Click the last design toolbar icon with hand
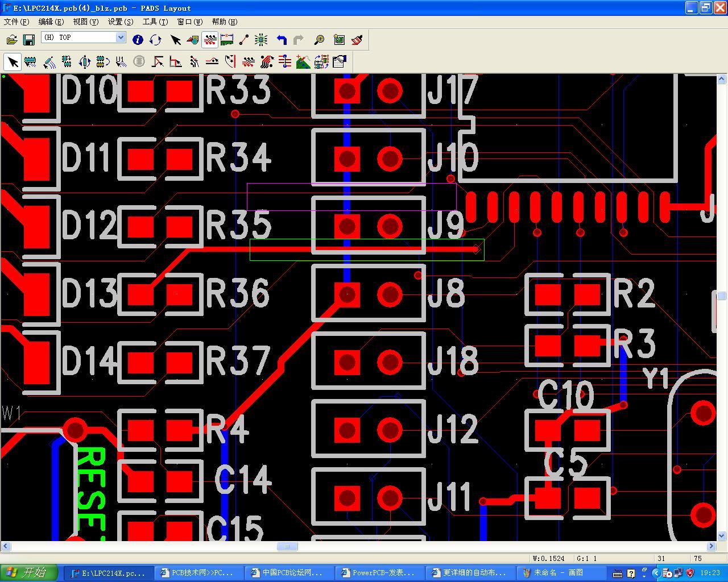This screenshot has width=728, height=582. pos(340,61)
